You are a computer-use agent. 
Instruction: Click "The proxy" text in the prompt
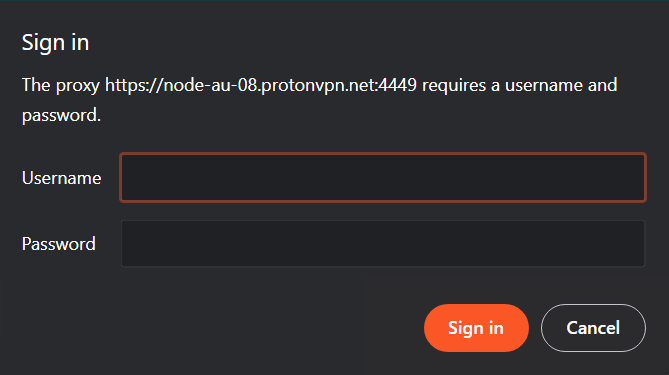pyautogui.click(x=61, y=85)
